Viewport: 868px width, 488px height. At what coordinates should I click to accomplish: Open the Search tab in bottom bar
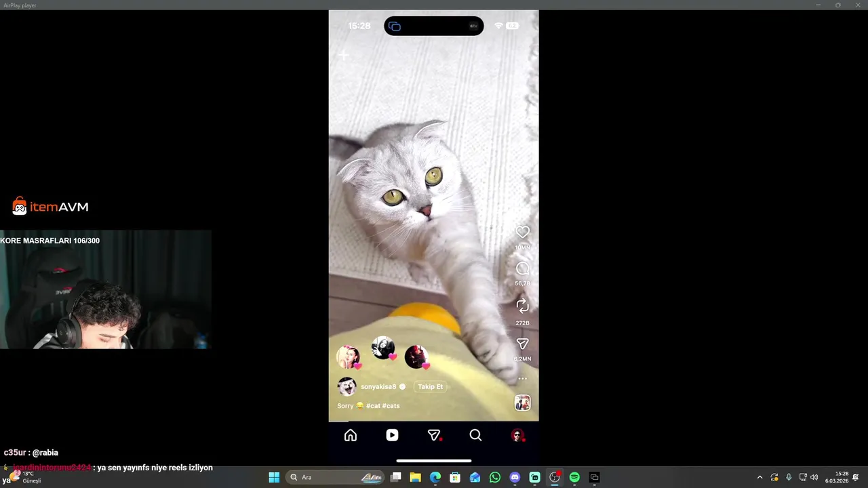tap(475, 435)
